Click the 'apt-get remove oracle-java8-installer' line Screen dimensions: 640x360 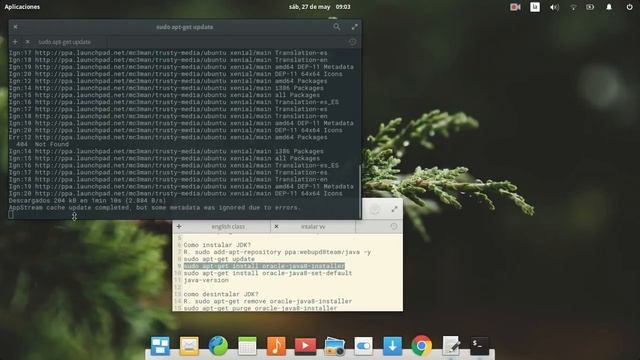point(267,301)
